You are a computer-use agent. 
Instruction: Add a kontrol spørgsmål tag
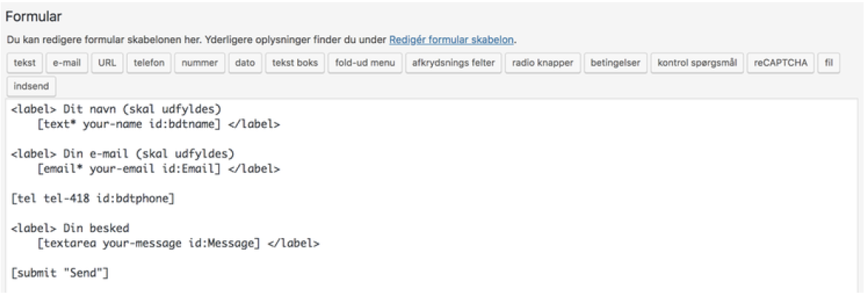pos(697,63)
